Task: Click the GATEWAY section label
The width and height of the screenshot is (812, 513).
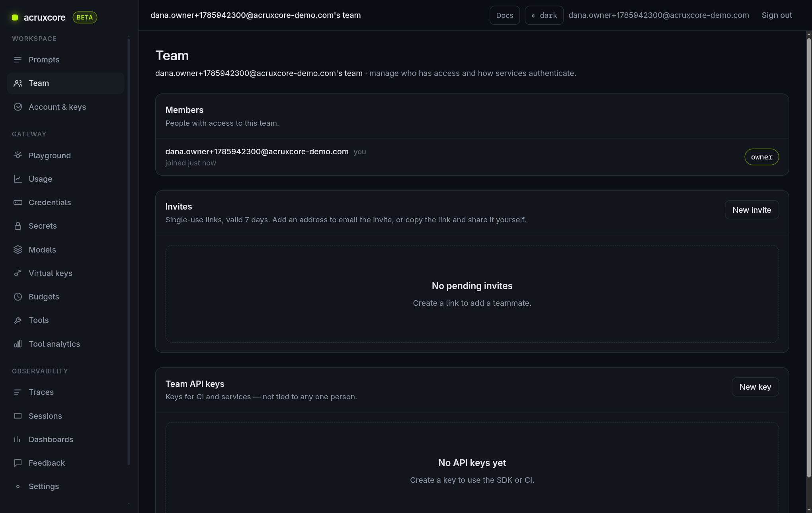Action: (x=29, y=134)
